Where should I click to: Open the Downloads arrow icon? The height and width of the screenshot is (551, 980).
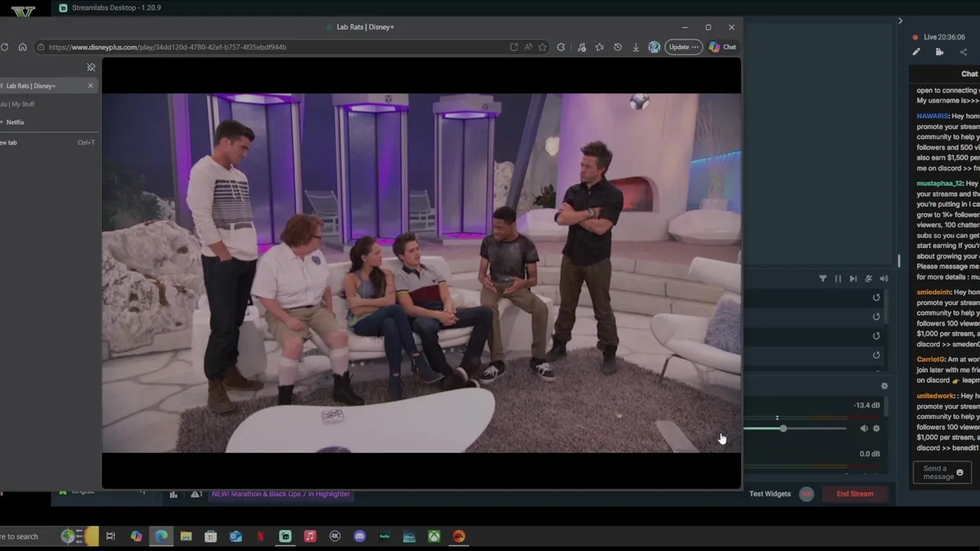click(x=635, y=47)
